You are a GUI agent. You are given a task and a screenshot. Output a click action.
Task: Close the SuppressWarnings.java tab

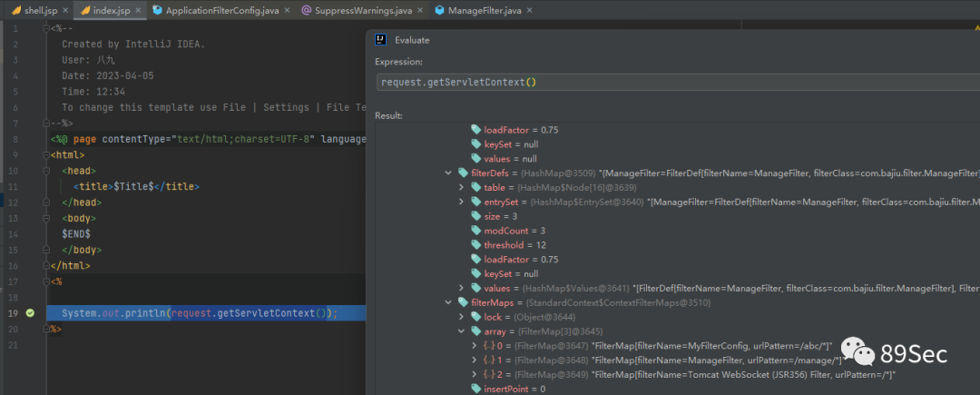(420, 11)
